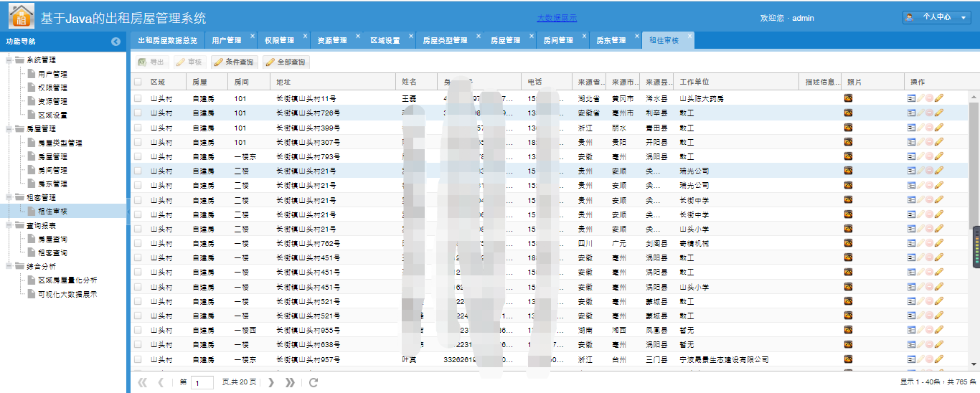Jump to the last page with double arrow
This screenshot has height=393, width=980.
tap(290, 382)
